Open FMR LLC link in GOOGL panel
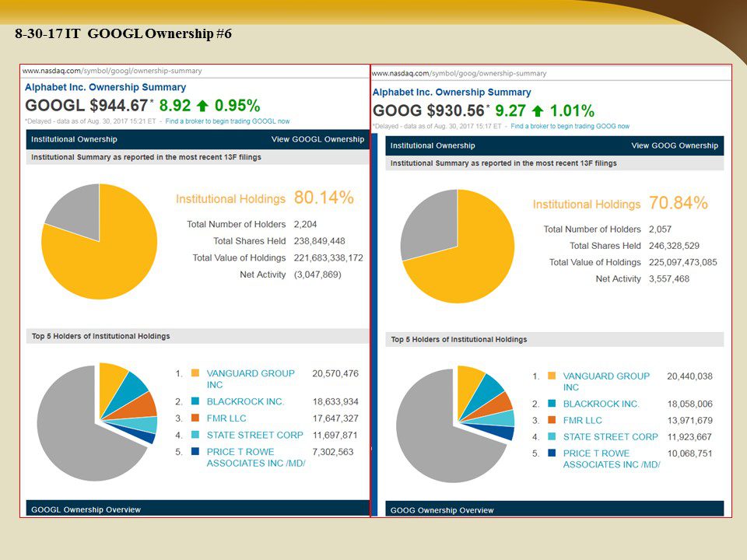Screen dimensions: 747x560 point(226,418)
